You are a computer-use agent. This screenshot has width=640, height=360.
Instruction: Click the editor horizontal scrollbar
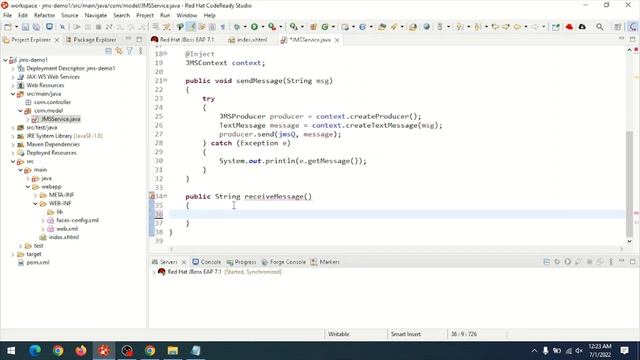click(396, 248)
